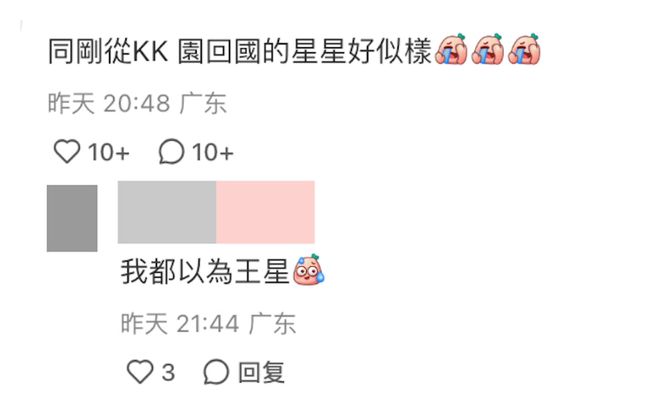Select reply text 我都以為王星

pos(205,271)
